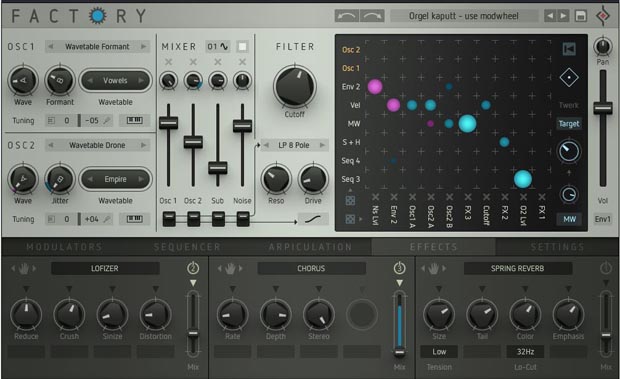Open the Vowels wavetable selector
Screen dimensions: 620x379
click(115, 81)
